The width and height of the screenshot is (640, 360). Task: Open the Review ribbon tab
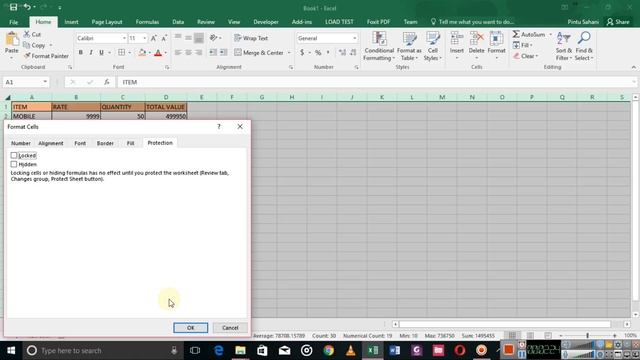pos(206,22)
